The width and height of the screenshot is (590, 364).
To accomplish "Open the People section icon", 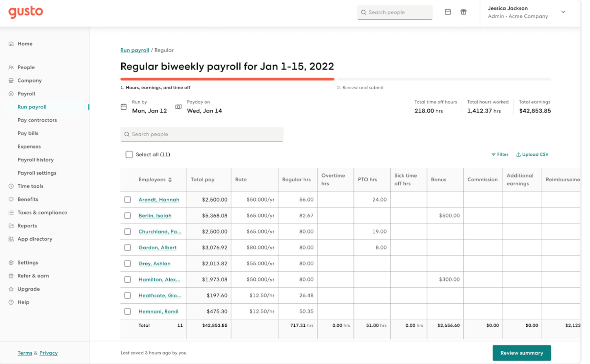I will pyautogui.click(x=11, y=67).
